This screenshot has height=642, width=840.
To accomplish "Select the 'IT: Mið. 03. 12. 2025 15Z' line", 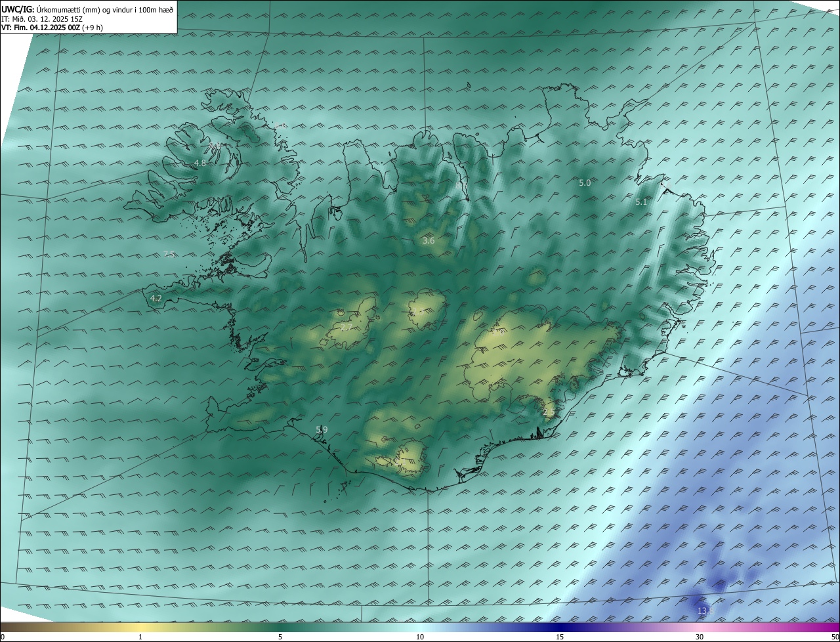I will tap(41, 18).
